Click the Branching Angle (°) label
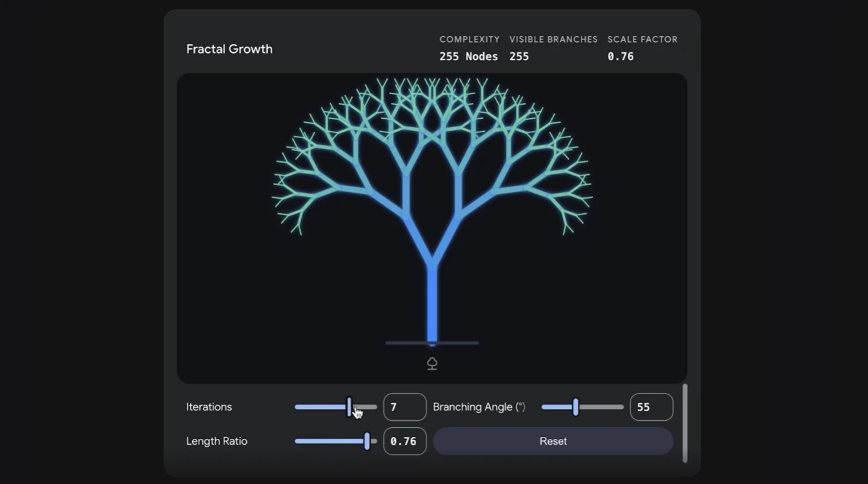 480,407
